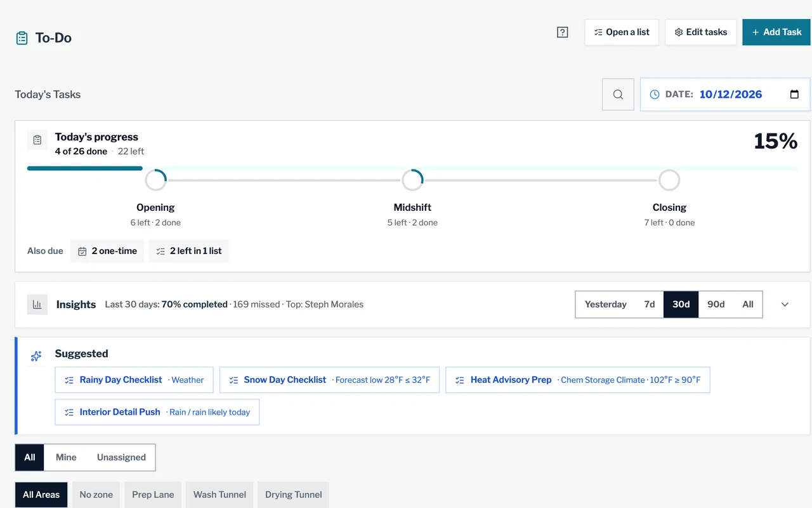Image resolution: width=812 pixels, height=508 pixels.
Task: Select the Closing stage circle marker
Action: coord(669,180)
